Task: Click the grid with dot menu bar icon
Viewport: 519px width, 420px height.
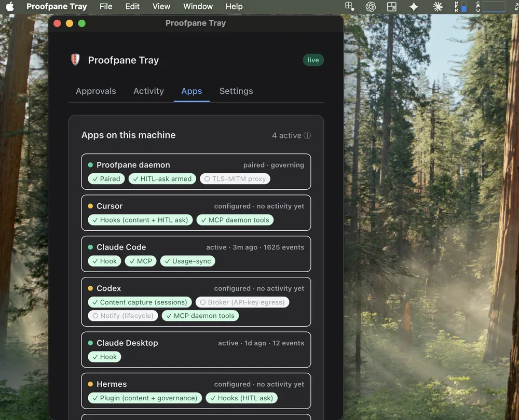Action: (349, 6)
